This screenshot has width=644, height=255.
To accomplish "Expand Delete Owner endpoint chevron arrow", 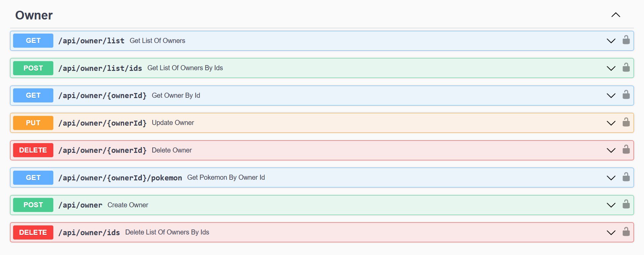I will pos(611,151).
